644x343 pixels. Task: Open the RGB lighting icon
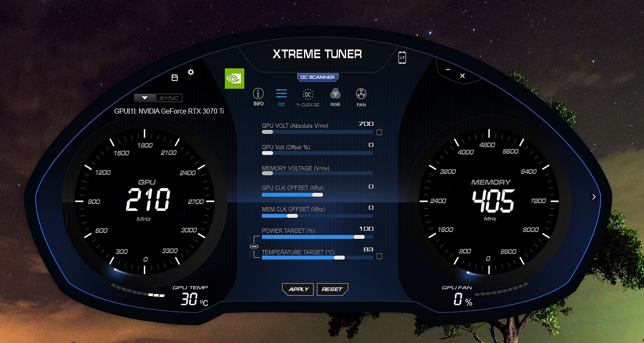(335, 95)
